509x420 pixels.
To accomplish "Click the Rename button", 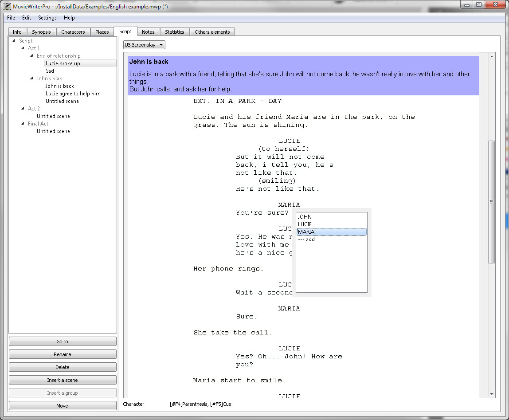I will click(62, 354).
